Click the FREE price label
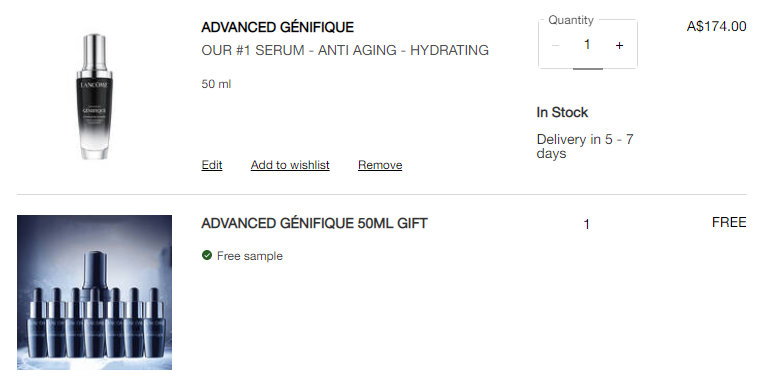Screen dimensions: 763x389 click(729, 222)
